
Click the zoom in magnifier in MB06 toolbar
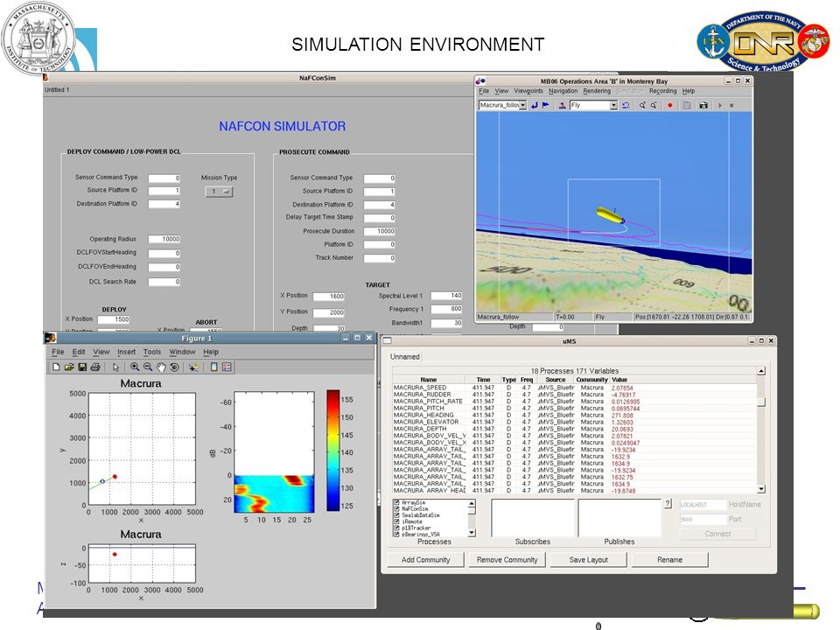641,106
